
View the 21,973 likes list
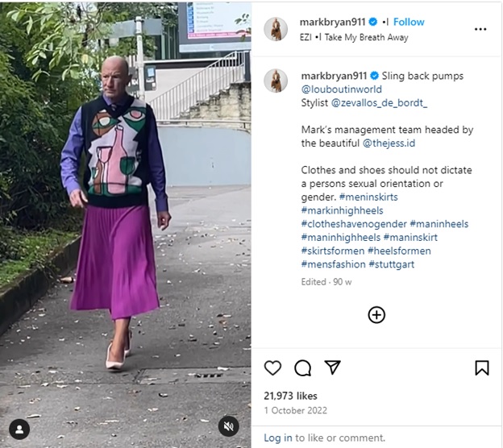click(290, 396)
